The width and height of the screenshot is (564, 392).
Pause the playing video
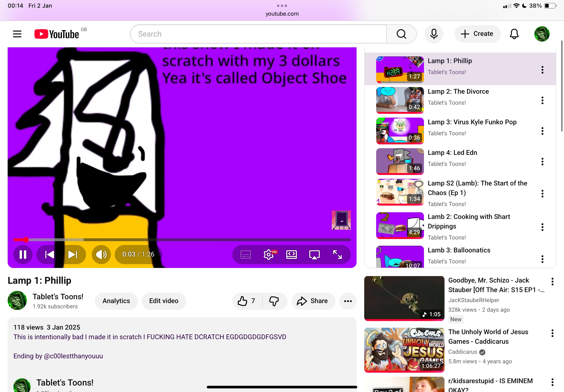point(23,255)
